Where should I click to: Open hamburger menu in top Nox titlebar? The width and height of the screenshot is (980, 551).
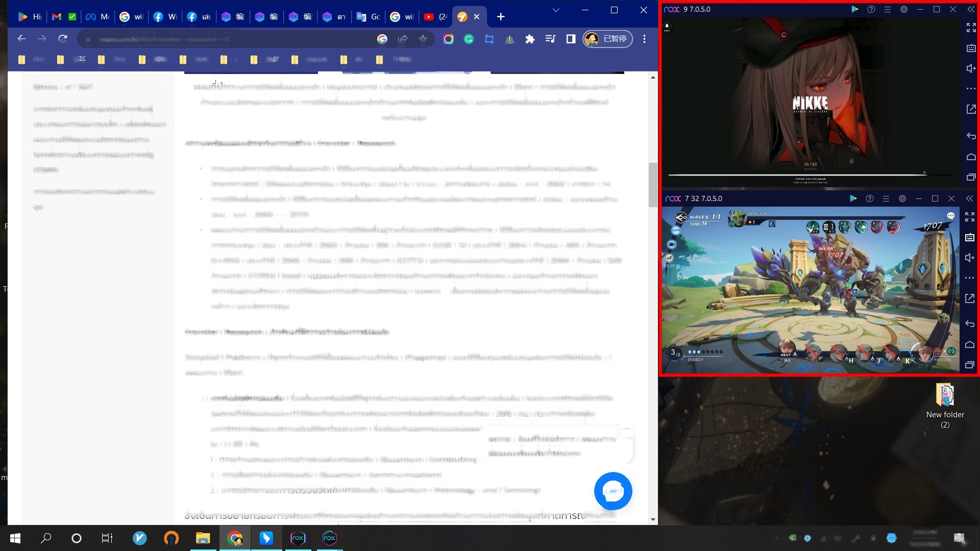tap(888, 9)
